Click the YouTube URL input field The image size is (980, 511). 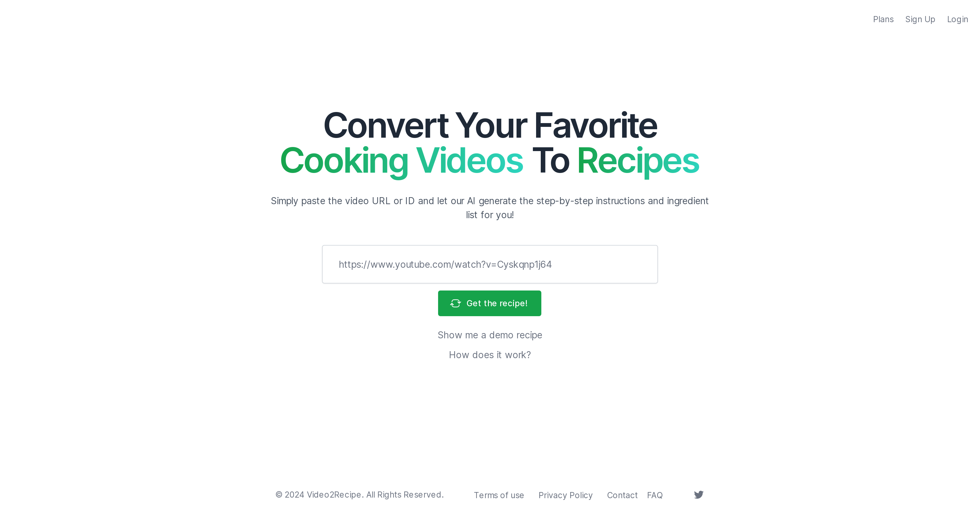(x=490, y=264)
